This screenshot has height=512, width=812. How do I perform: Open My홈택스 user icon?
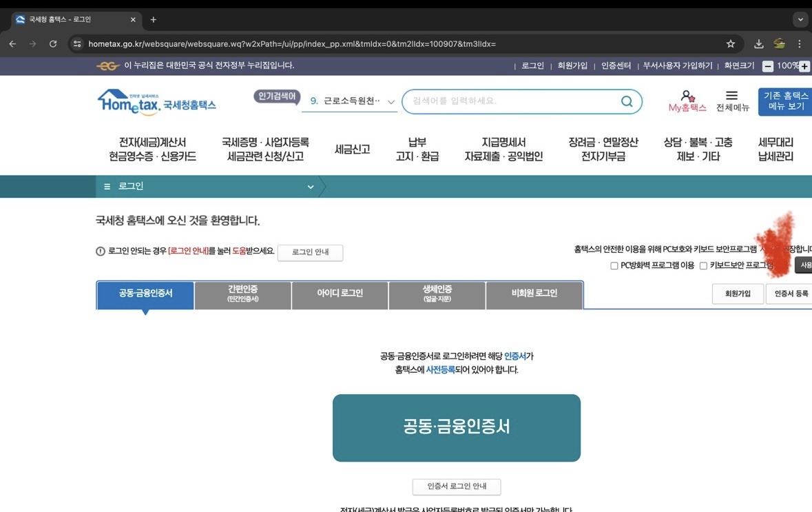pyautogui.click(x=687, y=96)
